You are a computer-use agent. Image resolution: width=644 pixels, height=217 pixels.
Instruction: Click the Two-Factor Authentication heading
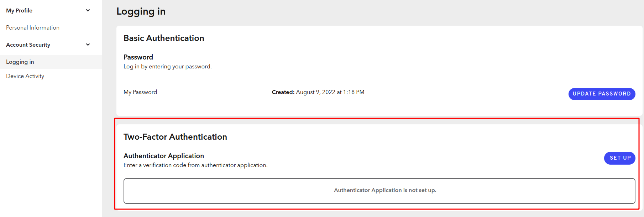click(175, 137)
